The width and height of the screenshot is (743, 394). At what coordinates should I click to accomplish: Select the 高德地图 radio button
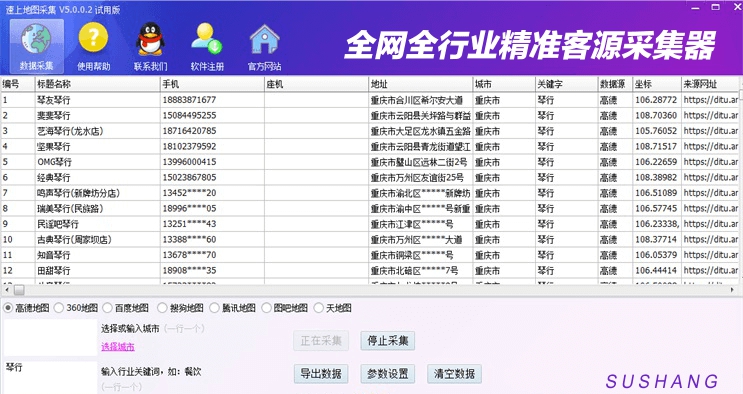8,308
